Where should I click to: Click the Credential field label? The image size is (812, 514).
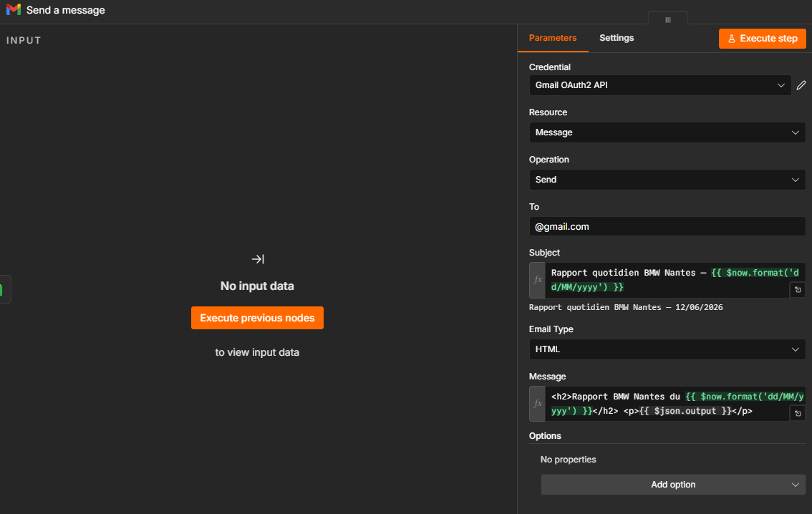tap(549, 67)
